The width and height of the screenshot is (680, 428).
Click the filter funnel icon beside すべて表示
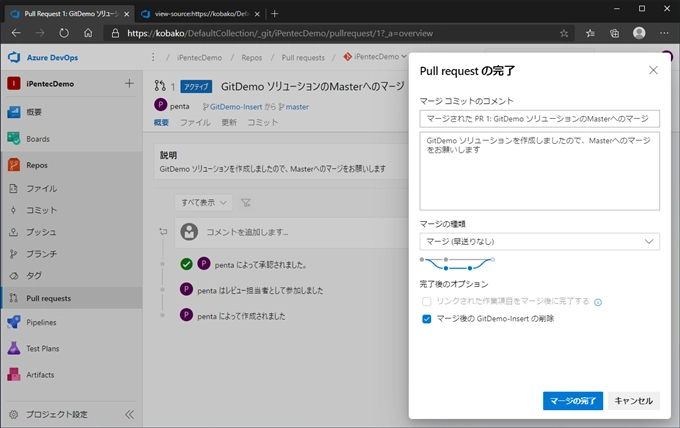pyautogui.click(x=246, y=203)
